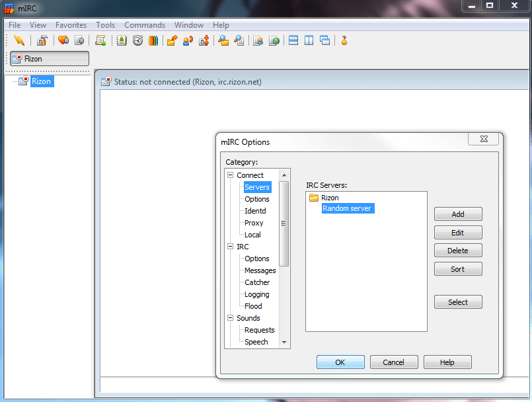
Task: Click the Rizon folder icon in IRC Servers
Action: pyautogui.click(x=314, y=198)
